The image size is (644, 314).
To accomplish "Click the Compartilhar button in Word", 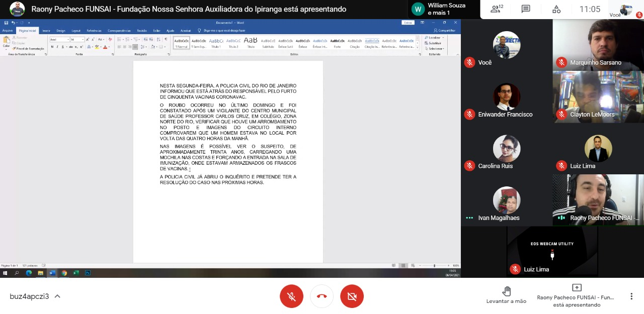I will pos(444,31).
